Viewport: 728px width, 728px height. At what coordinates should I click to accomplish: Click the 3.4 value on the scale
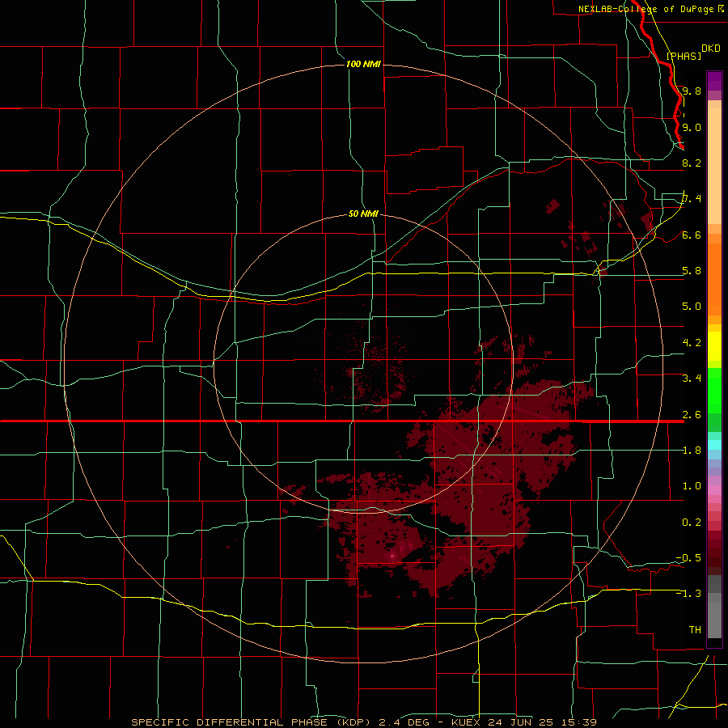pyautogui.click(x=692, y=379)
